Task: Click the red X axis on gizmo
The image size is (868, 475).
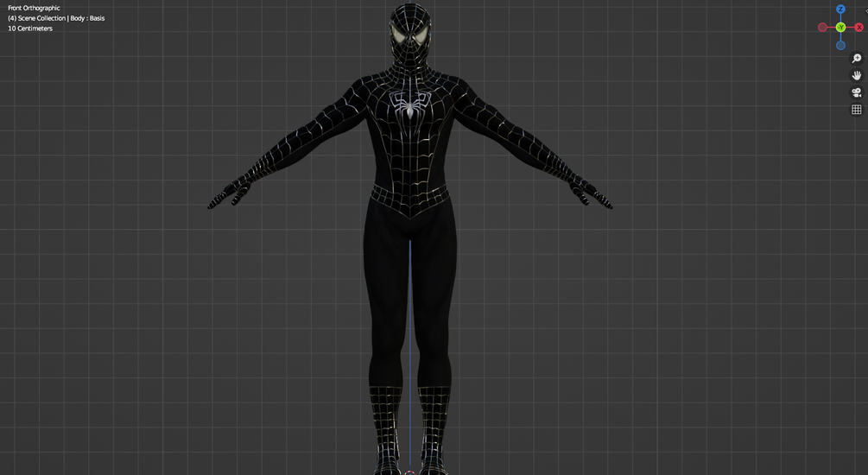Action: point(858,27)
